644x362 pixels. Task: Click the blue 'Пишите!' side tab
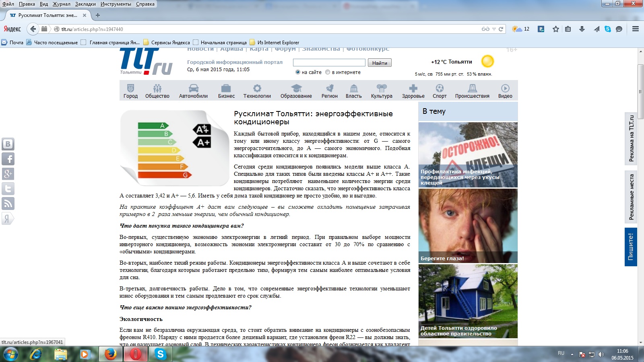click(x=631, y=247)
